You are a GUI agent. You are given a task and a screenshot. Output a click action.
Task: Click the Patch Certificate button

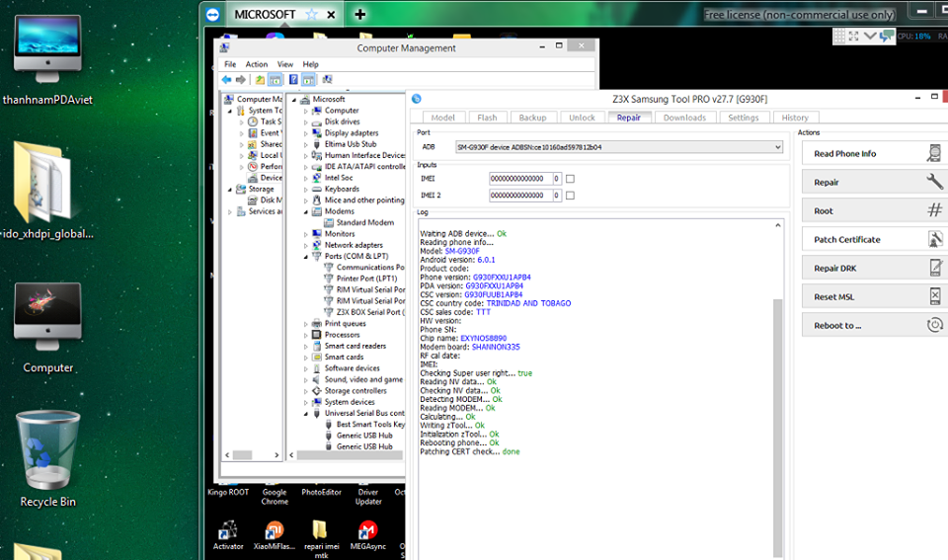point(874,239)
